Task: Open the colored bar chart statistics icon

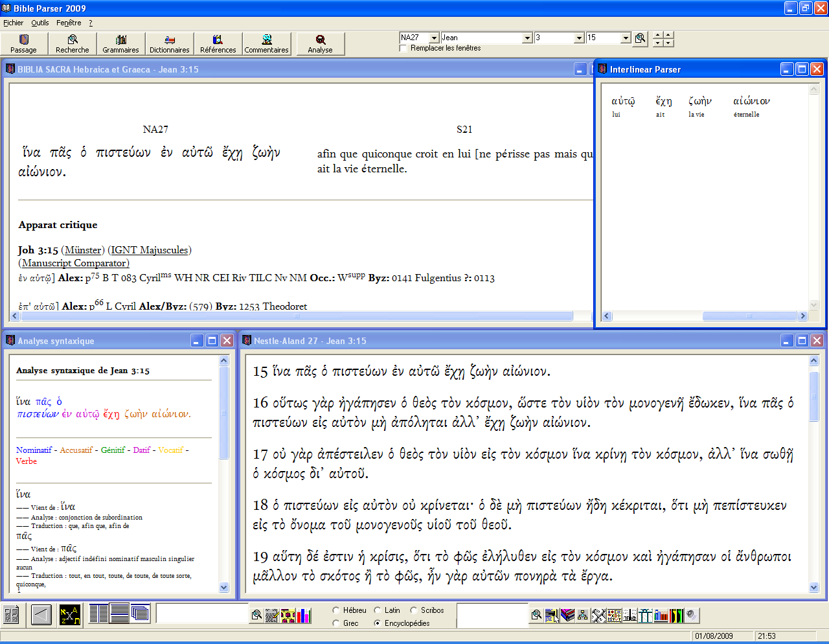Action: point(304,615)
